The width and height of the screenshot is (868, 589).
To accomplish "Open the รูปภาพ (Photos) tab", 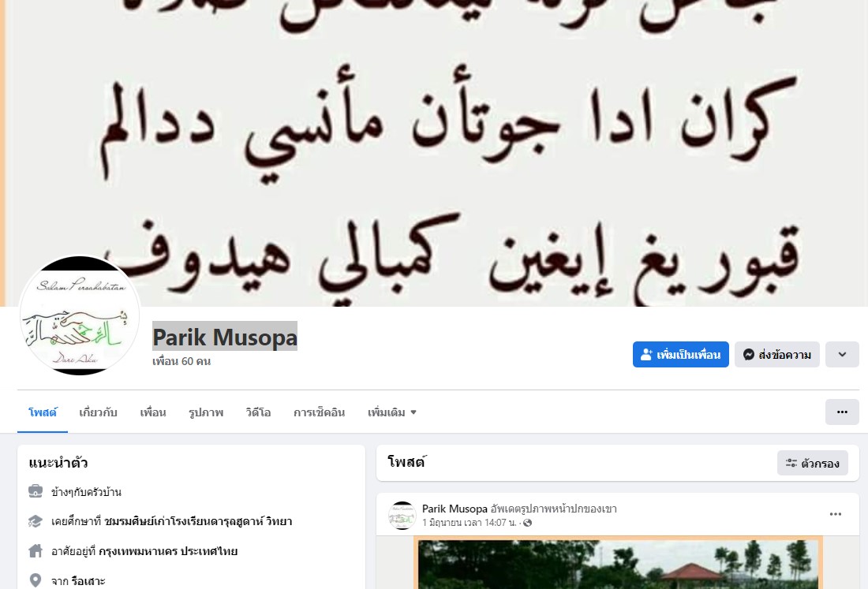I will point(205,412).
